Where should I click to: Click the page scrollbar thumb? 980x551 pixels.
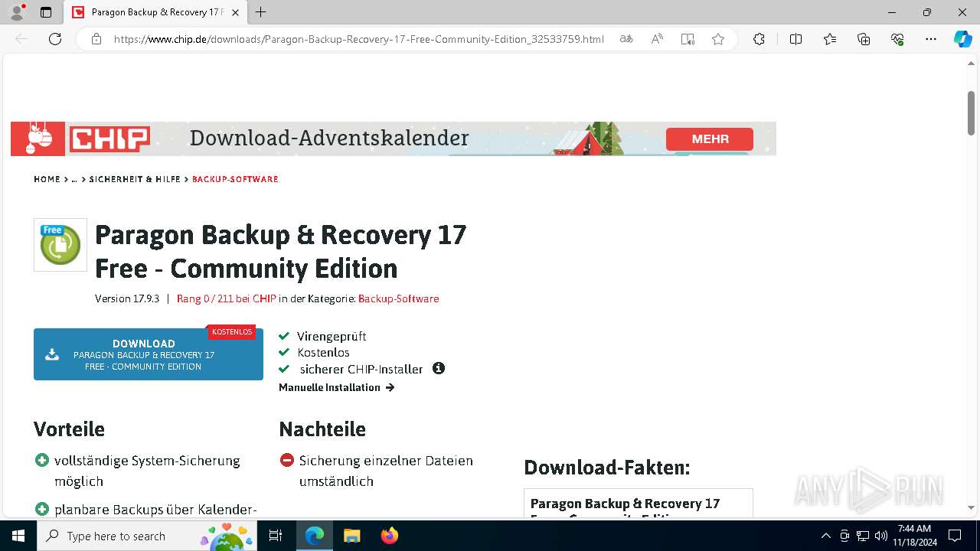tap(971, 112)
